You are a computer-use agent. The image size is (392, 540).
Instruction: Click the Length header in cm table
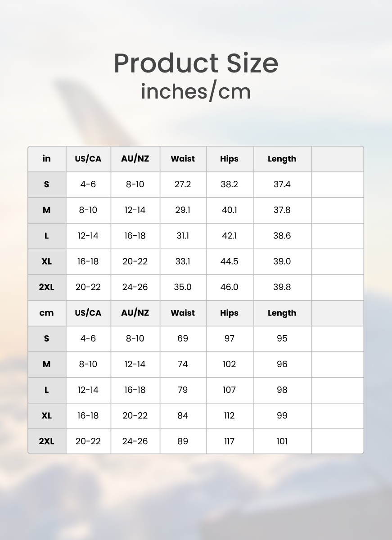282,313
